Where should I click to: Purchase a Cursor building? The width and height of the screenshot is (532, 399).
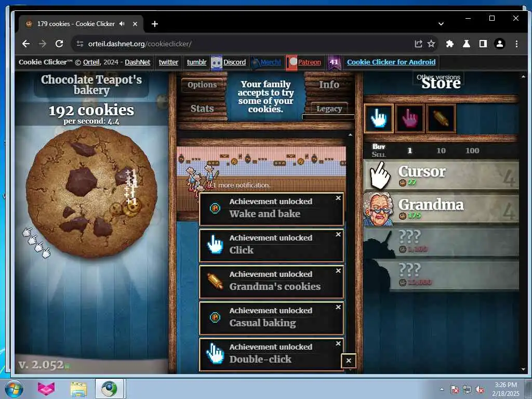coord(441,176)
